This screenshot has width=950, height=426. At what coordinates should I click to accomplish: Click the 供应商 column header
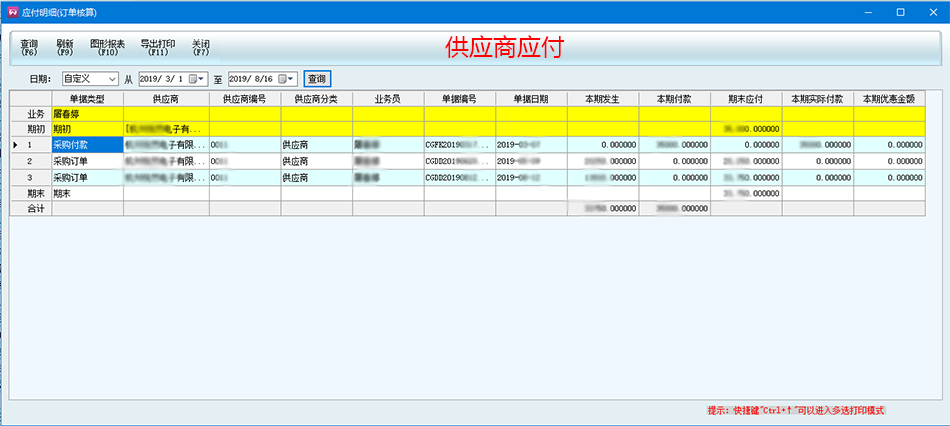166,99
